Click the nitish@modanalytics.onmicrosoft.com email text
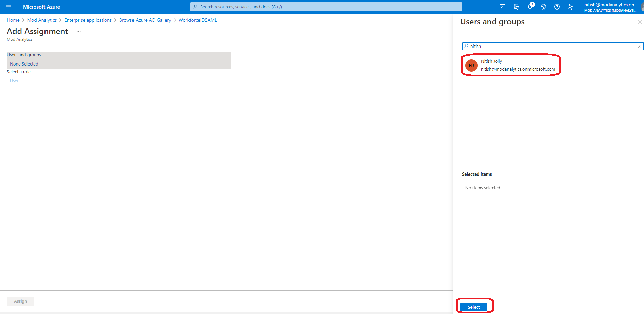The width and height of the screenshot is (644, 314). (x=518, y=69)
